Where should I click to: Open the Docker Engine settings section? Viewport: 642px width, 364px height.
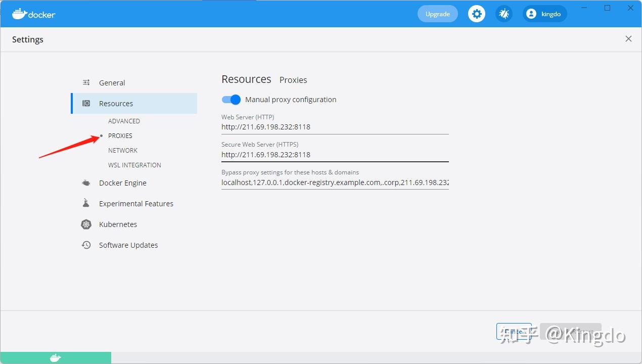(122, 183)
